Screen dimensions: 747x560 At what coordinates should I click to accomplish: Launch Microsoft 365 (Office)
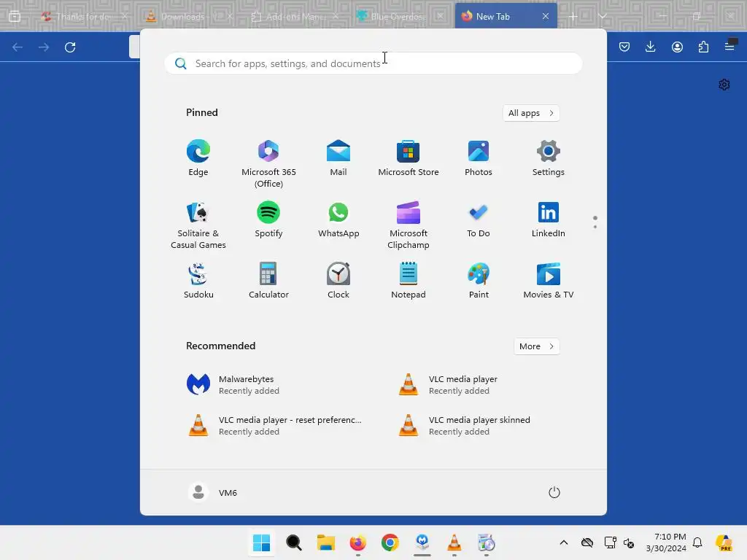(x=268, y=164)
